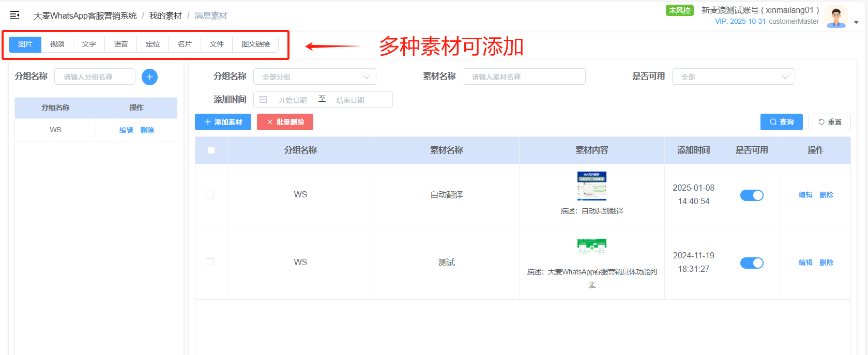The image size is (868, 355).
Task: Collapse the sidebar with hamburger menu icon
Action: point(14,15)
